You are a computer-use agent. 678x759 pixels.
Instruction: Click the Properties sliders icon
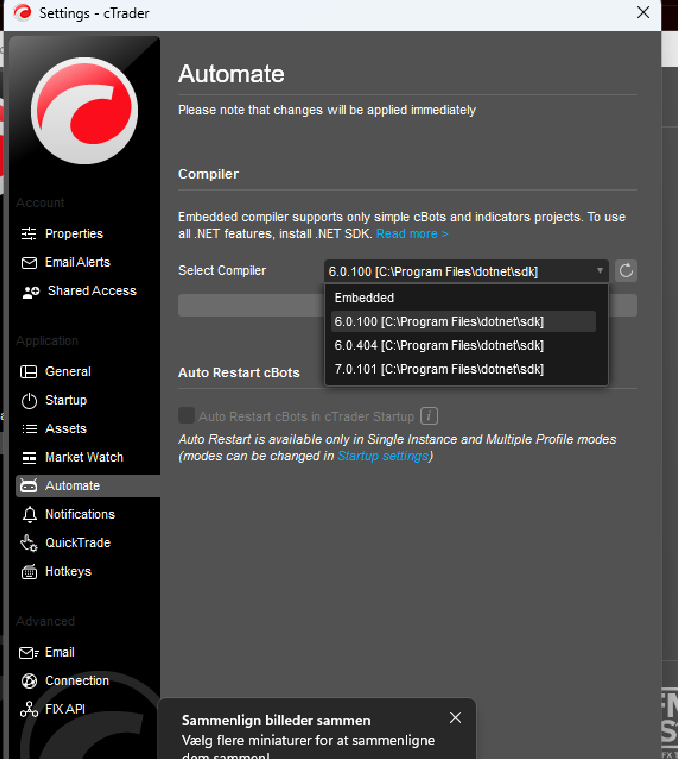[x=29, y=234]
